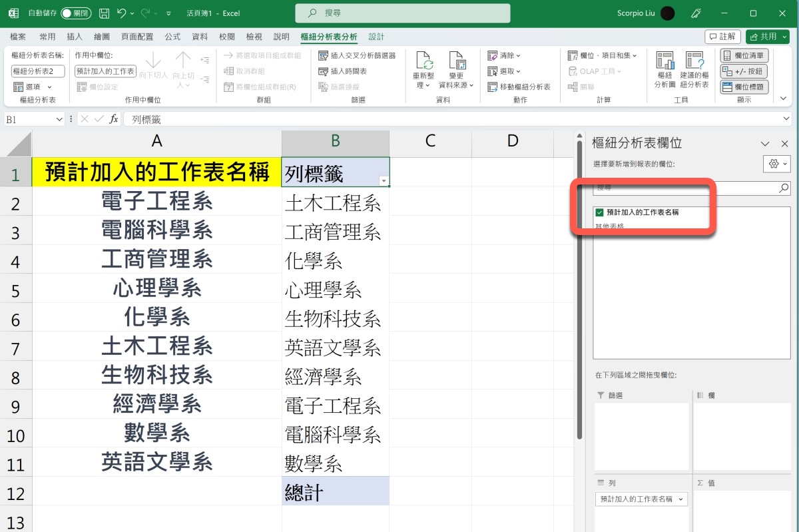Click the save icon in title bar
799x532 pixels.
pos(104,13)
